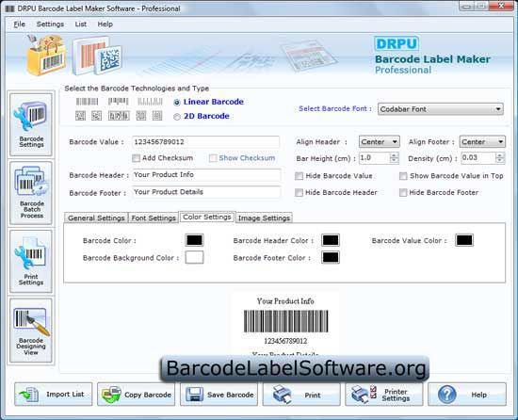The width and height of the screenshot is (518, 420).
Task: Select Linear Barcode radio button
Action: [177, 103]
